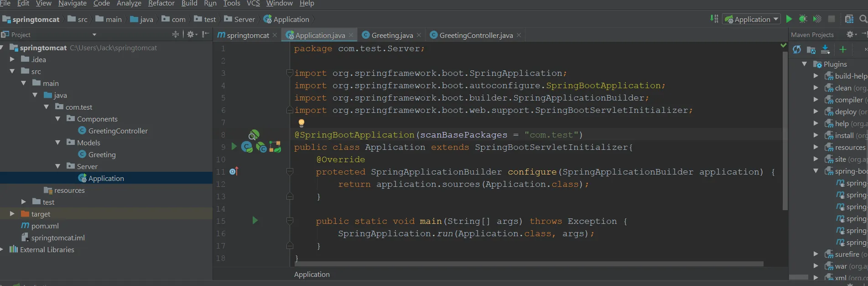Click Server breadcrumb in navigation bar

point(239,19)
